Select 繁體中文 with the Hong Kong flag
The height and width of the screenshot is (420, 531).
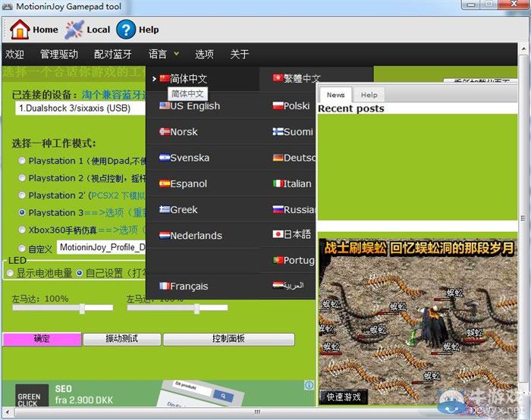297,79
